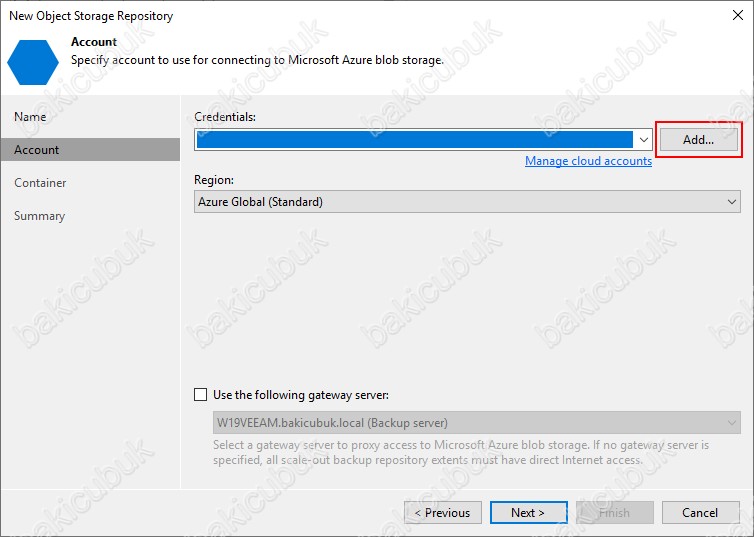Jump to the Summary wizard step

(39, 216)
